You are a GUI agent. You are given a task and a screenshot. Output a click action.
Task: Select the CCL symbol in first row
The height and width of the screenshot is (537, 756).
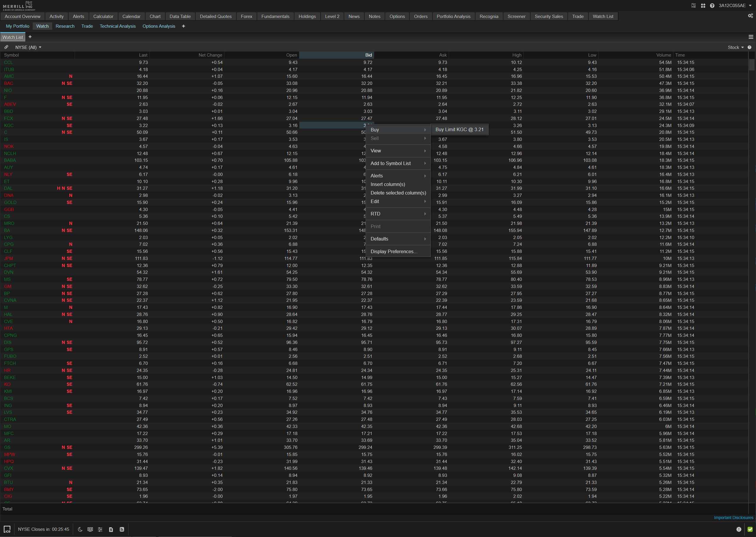click(8, 62)
